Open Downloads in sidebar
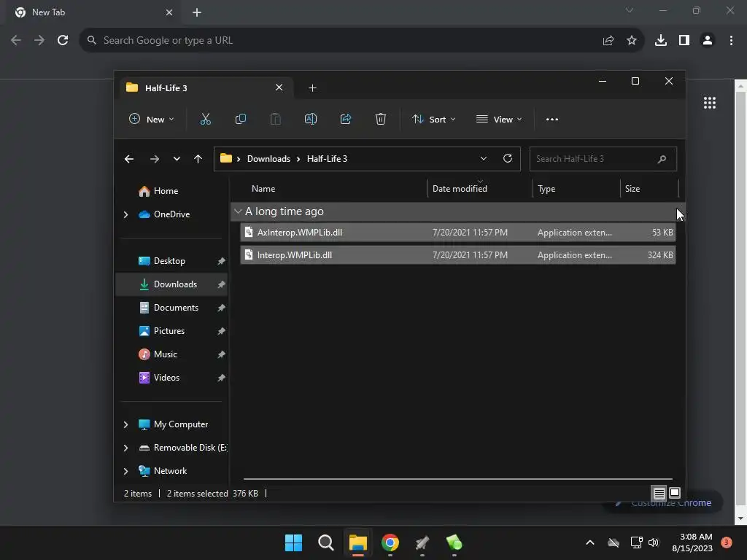This screenshot has width=747, height=560. coord(171,284)
